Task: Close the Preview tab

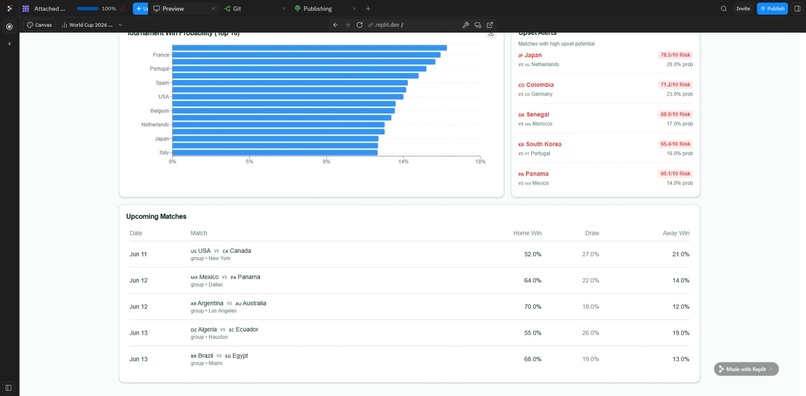Action: 213,9
